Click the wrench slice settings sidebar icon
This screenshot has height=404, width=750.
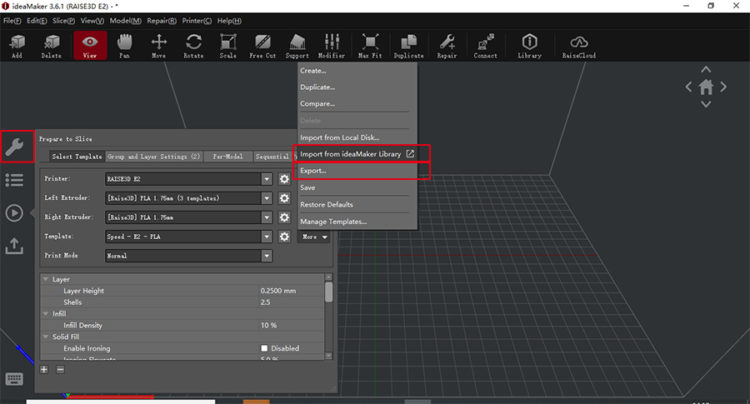point(15,146)
